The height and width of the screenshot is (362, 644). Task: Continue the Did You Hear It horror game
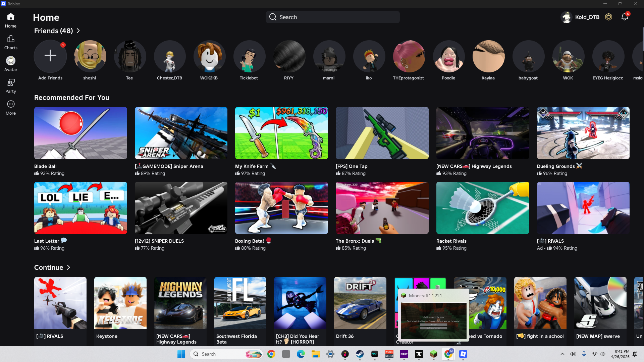(300, 303)
